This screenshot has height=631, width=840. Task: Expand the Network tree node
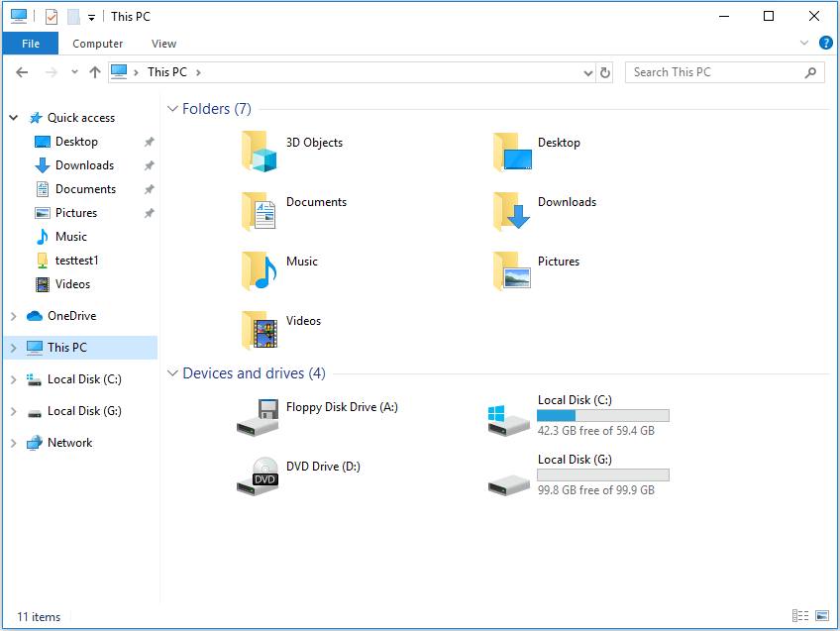pos(14,443)
